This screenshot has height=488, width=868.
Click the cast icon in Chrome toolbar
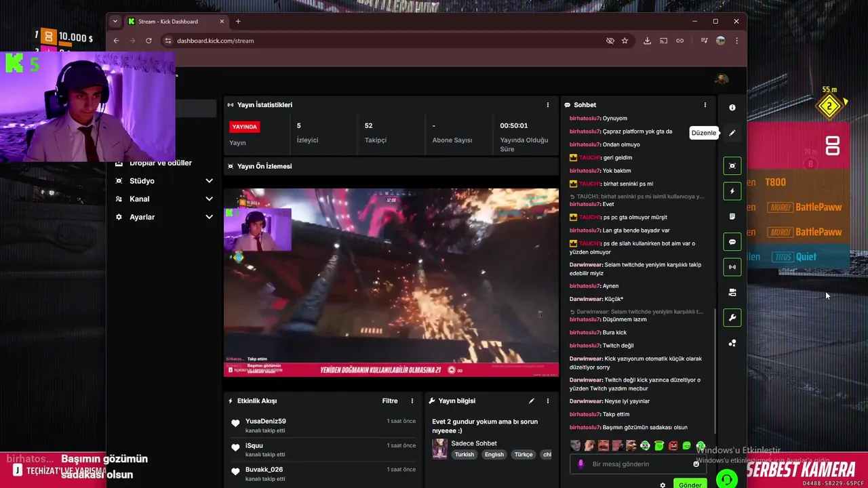click(x=663, y=41)
